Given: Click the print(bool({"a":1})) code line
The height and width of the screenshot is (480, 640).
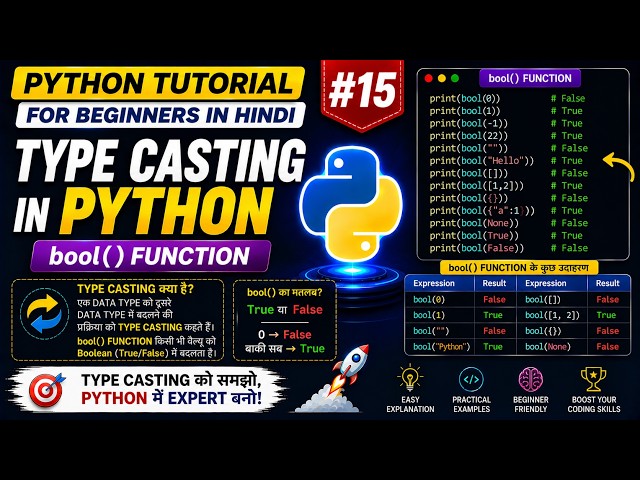Looking at the screenshot, I should click(x=482, y=211).
